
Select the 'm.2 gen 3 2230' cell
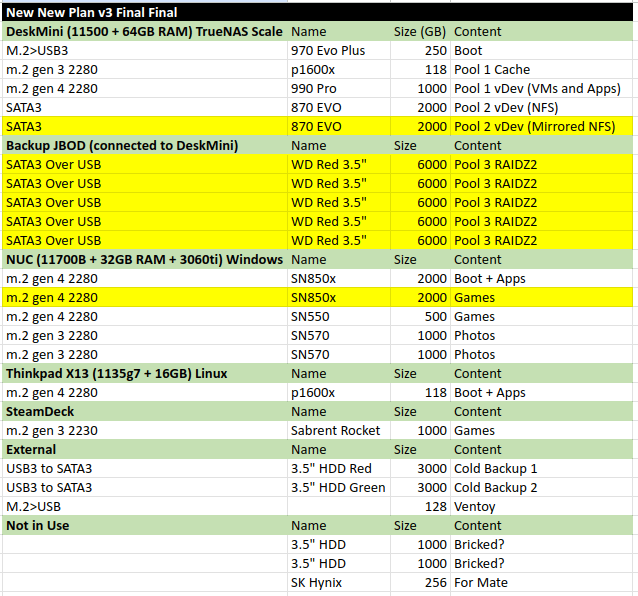144,430
